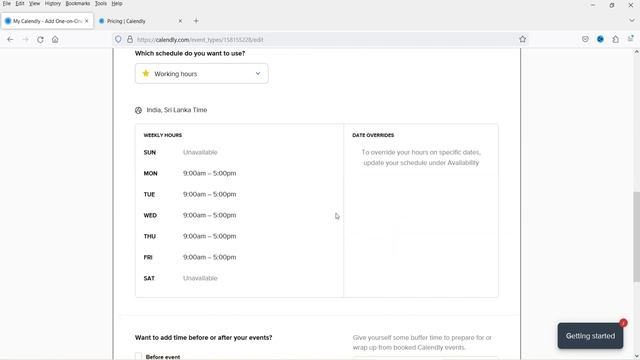Click the DATE OVERRIDES heading
Screen dimensions: 640x360
click(373, 135)
